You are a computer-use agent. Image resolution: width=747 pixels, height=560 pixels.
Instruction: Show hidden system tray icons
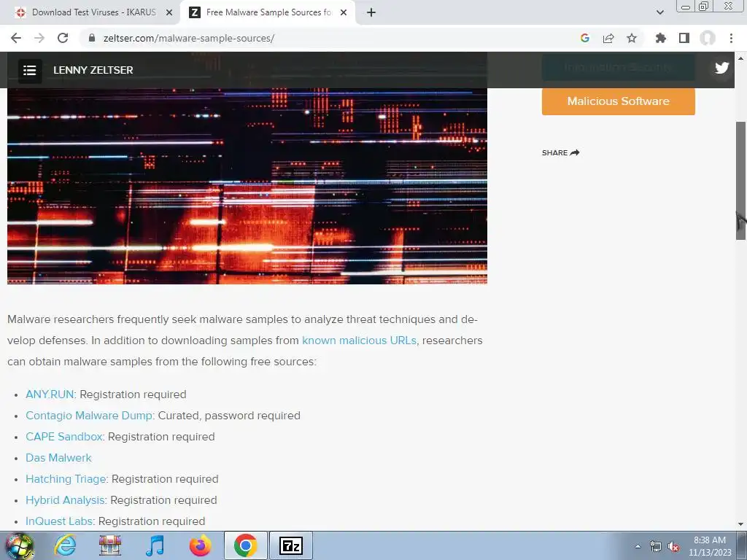click(x=638, y=546)
